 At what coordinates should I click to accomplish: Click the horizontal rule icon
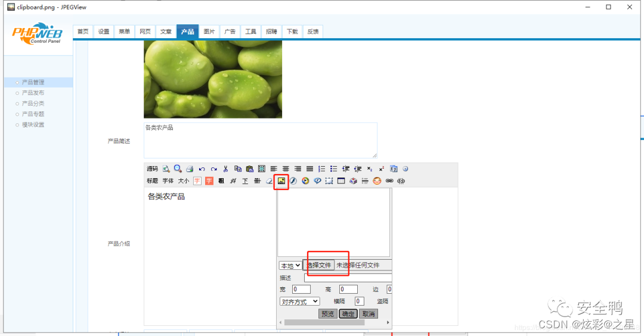click(365, 181)
